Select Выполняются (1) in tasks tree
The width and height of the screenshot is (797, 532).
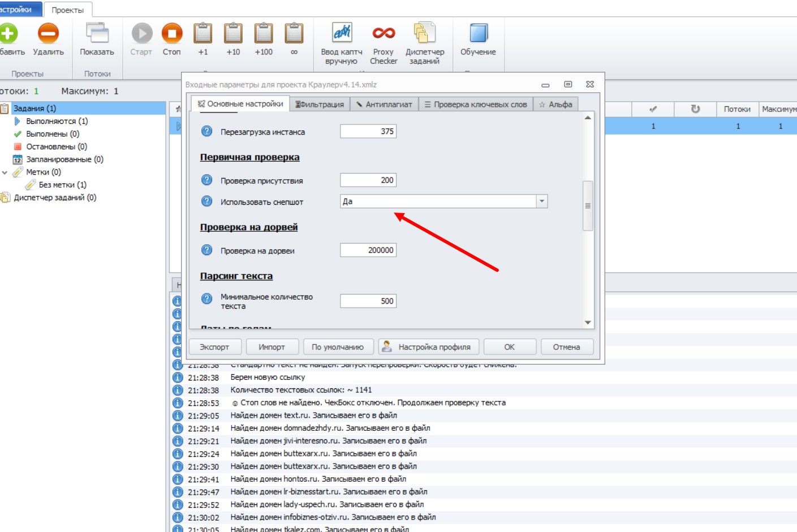57,121
